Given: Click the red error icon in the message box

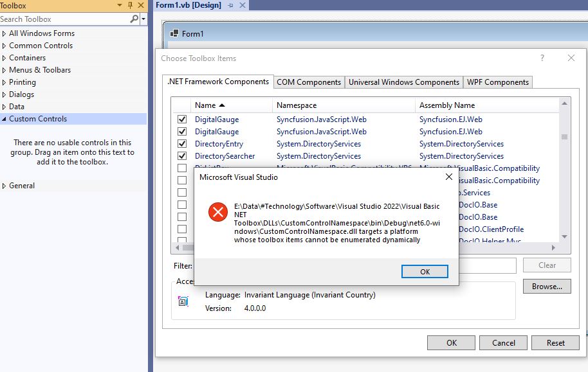Looking at the screenshot, I should coord(219,213).
